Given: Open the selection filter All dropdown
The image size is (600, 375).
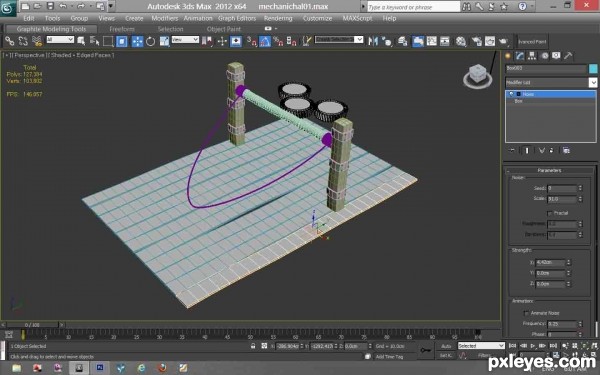Looking at the screenshot, I should (x=60, y=39).
